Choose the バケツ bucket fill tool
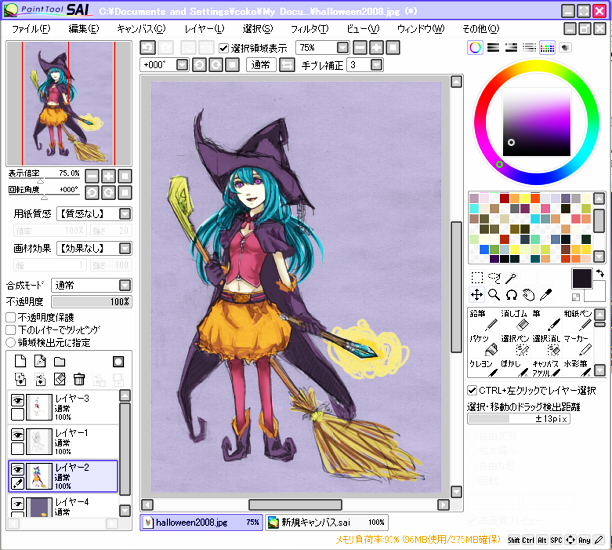Image resolution: width=612 pixels, height=550 pixels. click(x=483, y=345)
